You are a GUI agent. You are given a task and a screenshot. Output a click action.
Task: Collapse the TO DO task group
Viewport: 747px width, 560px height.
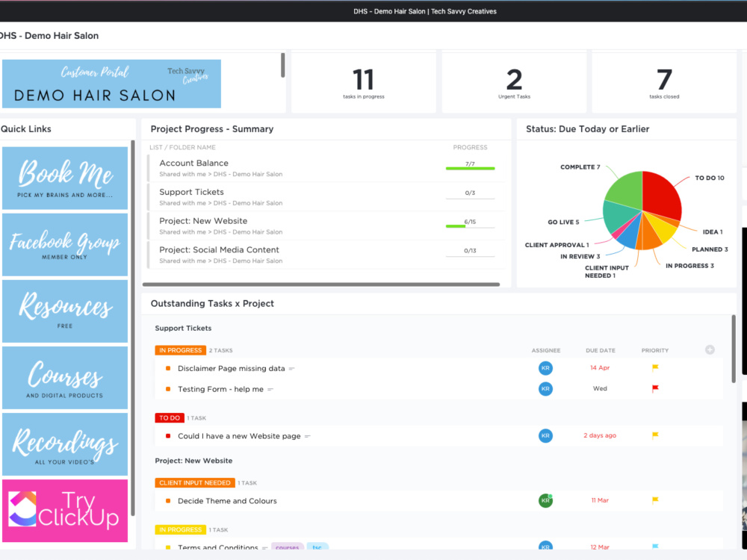click(x=169, y=417)
